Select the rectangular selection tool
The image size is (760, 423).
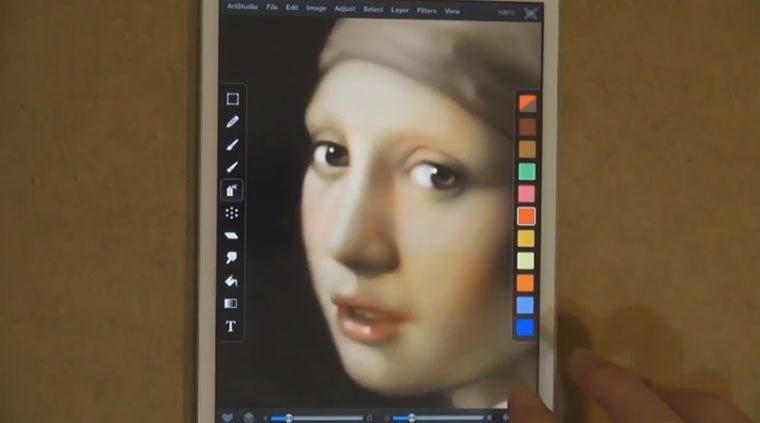tap(232, 99)
